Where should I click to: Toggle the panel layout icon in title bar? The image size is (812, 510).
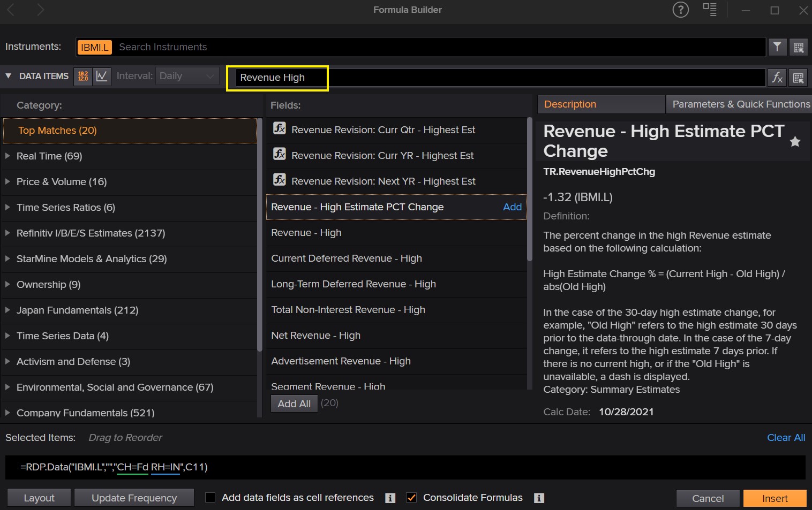pyautogui.click(x=710, y=10)
